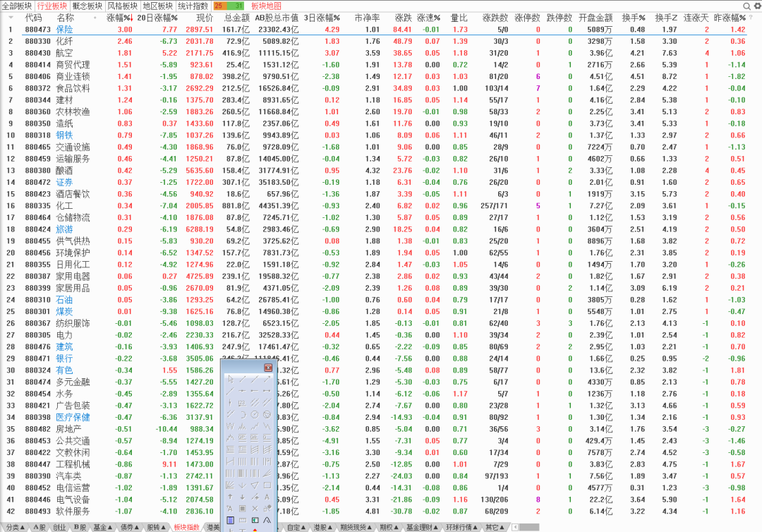Open the 基金 bottom tab menu
The image size is (762, 532).
point(102,527)
